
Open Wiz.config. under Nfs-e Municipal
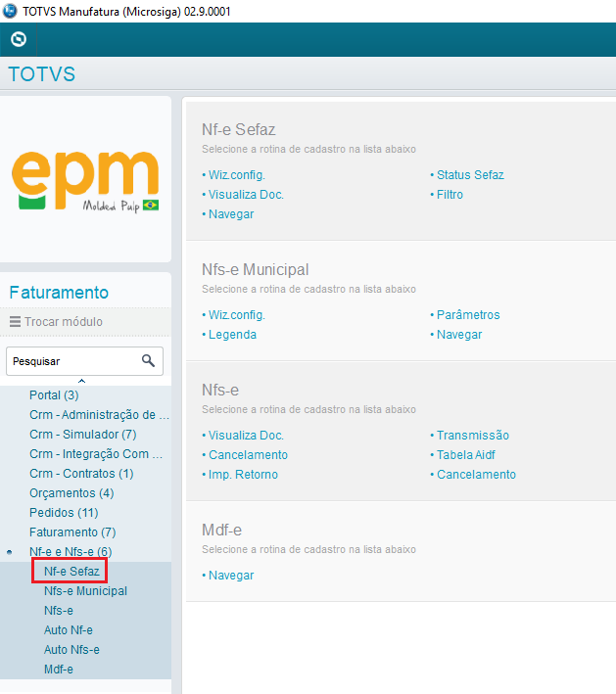(x=236, y=314)
